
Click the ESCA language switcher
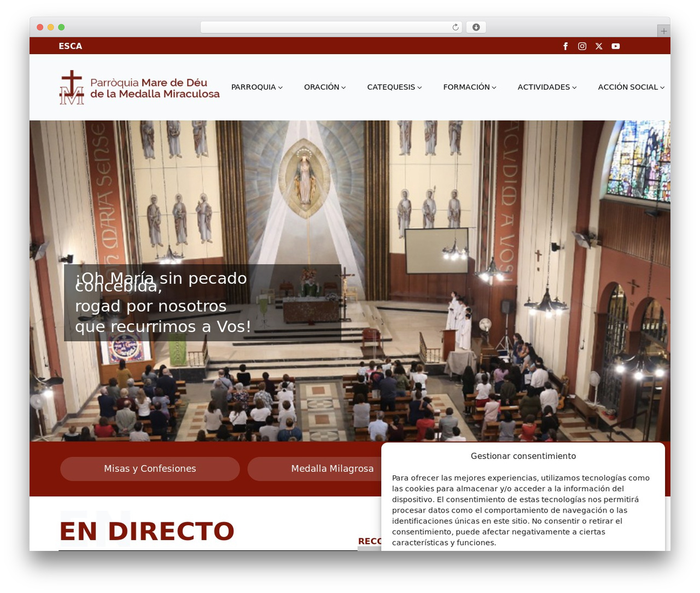(x=71, y=46)
